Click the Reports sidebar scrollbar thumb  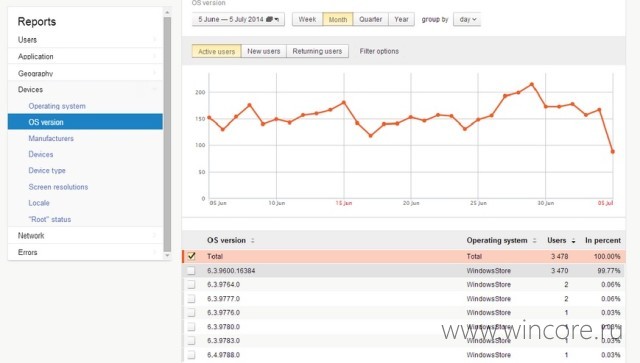167,134
